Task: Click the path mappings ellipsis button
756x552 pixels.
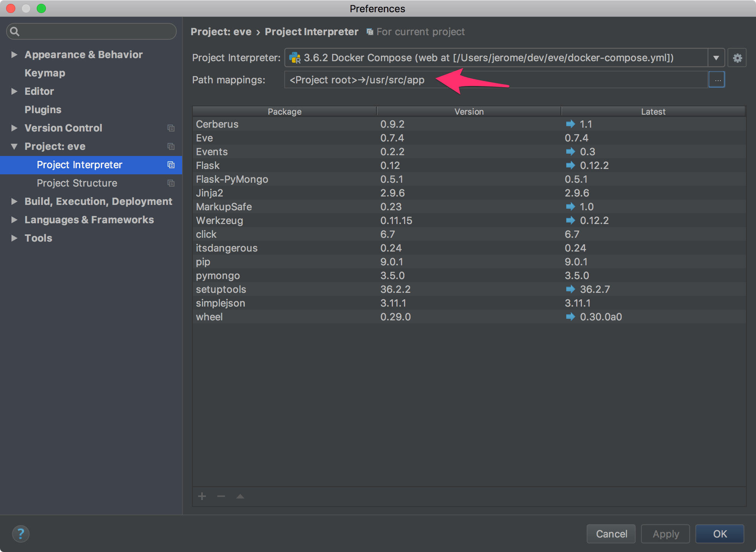Action: (x=717, y=80)
